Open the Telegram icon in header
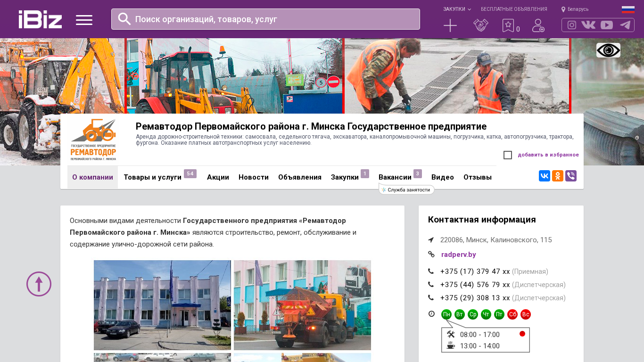Screen dimensions: 644x362 click(x=625, y=25)
